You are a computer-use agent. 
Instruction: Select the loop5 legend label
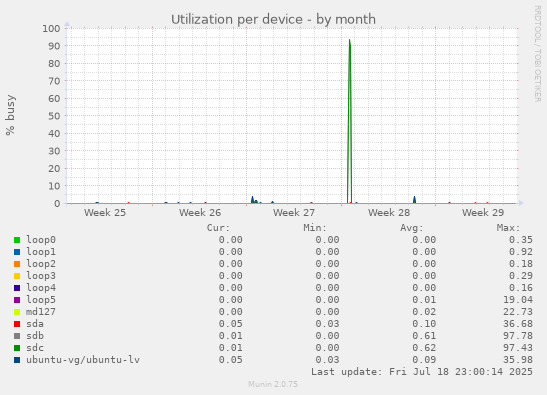click(x=41, y=300)
